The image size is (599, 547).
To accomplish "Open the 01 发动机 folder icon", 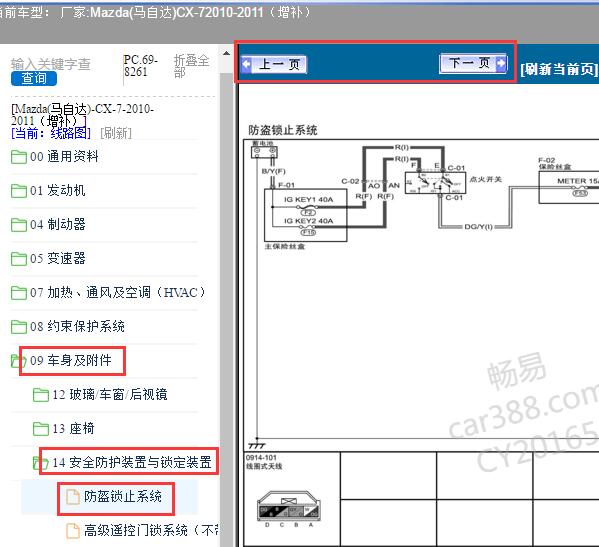I will click(19, 191).
